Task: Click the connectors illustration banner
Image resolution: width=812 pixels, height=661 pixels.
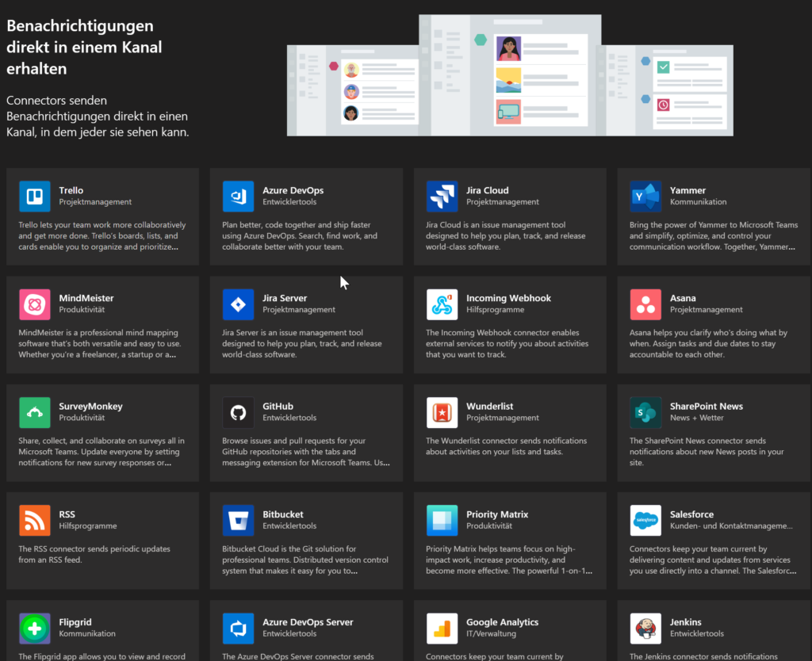Action: [x=510, y=75]
